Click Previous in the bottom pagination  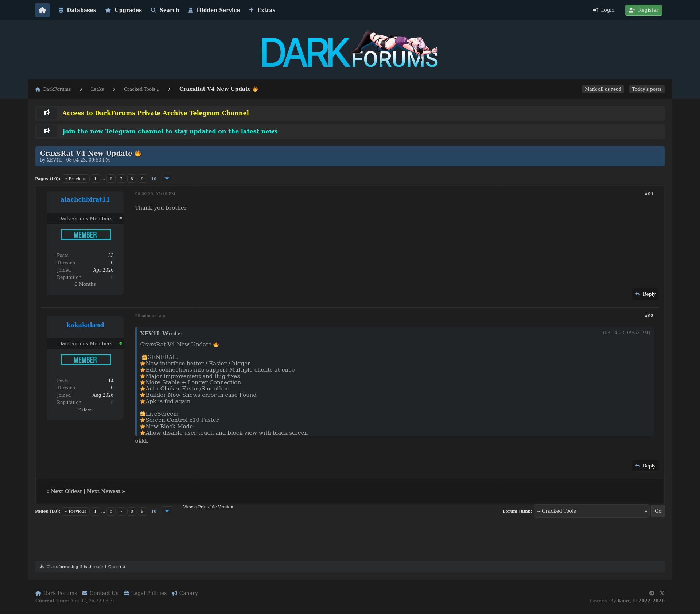tap(75, 511)
